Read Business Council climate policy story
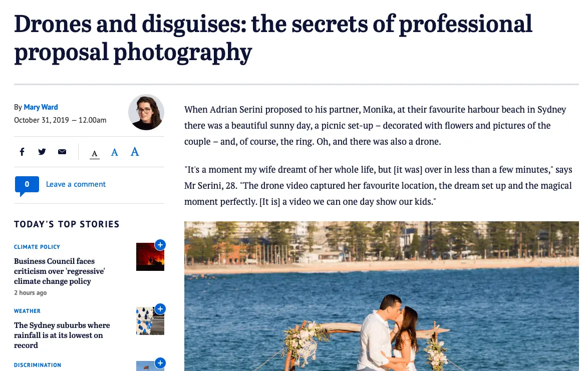The width and height of the screenshot is (588, 371). point(59,271)
